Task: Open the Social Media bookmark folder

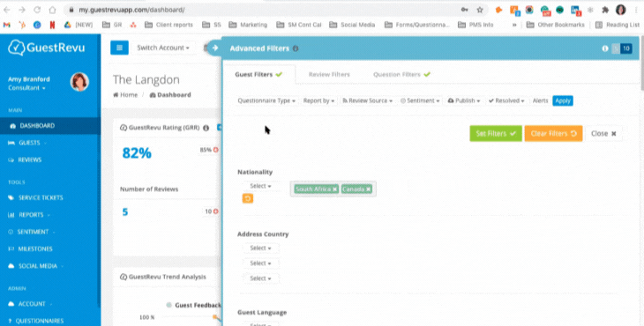Action: click(x=352, y=25)
